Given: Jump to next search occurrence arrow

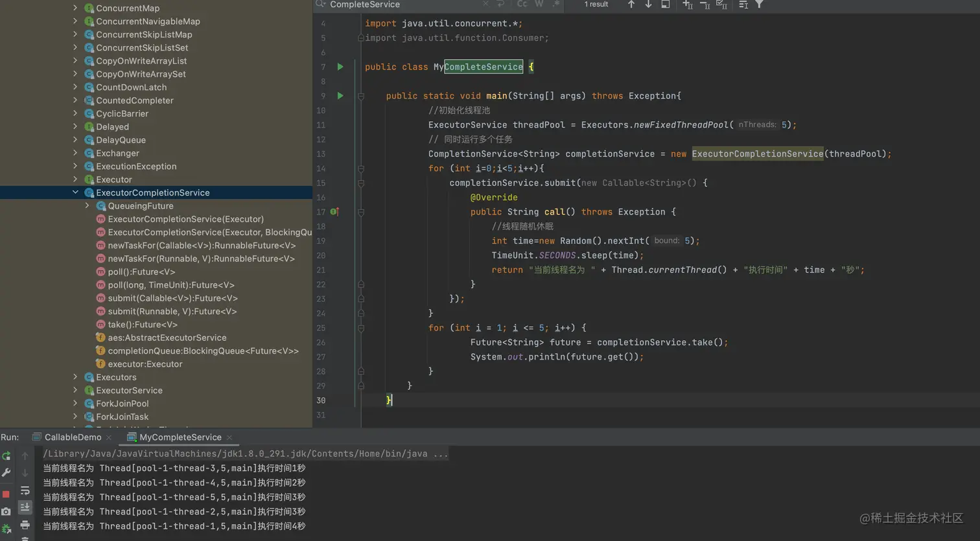Looking at the screenshot, I should [648, 5].
